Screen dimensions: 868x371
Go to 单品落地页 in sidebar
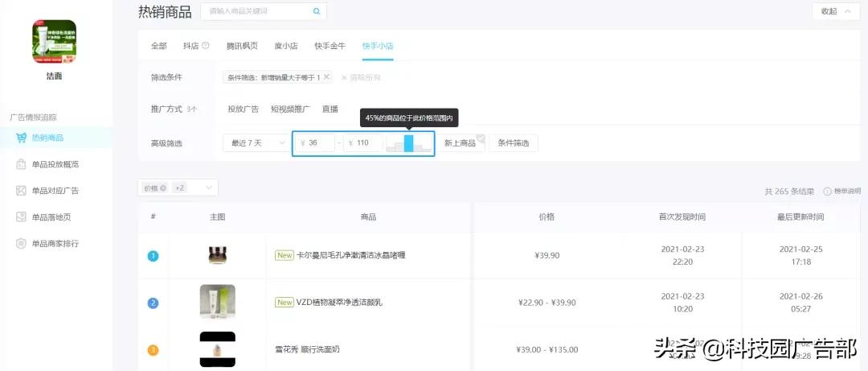[x=51, y=217]
